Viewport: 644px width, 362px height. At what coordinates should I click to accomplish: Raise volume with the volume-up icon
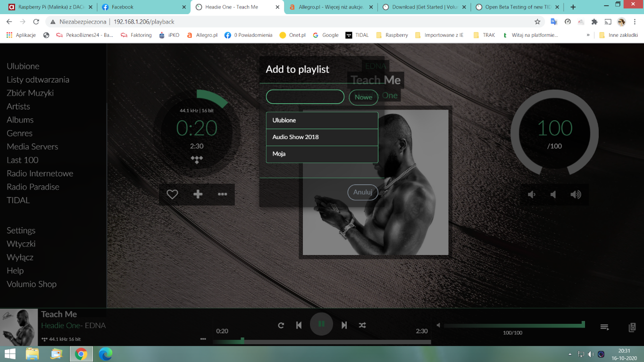tap(576, 195)
